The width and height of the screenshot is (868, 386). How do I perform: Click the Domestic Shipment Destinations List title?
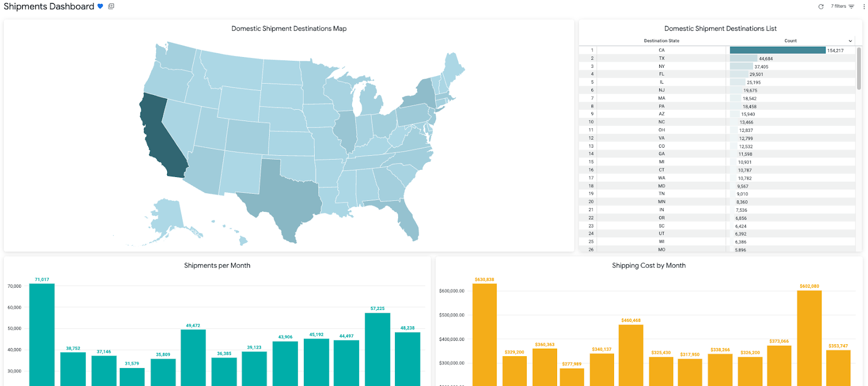(x=720, y=28)
